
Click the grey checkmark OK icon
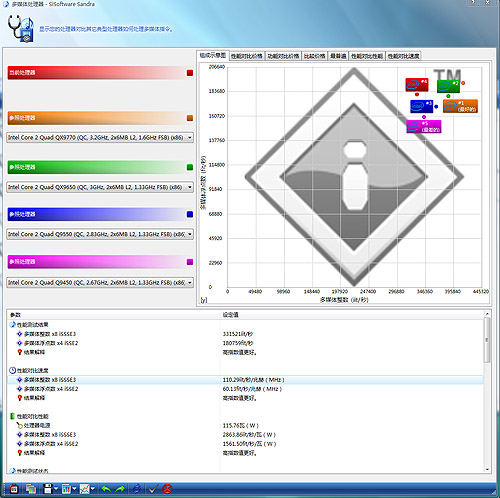(153, 489)
